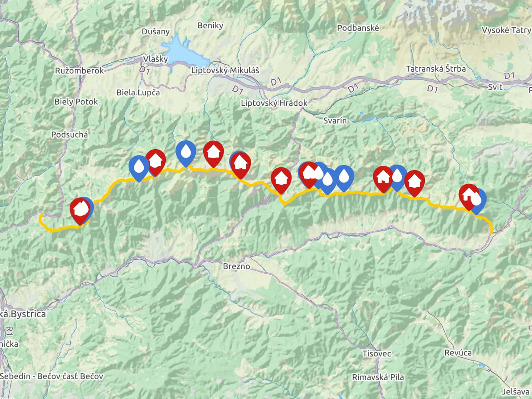Click the Ružomberok town label

pos(79,71)
